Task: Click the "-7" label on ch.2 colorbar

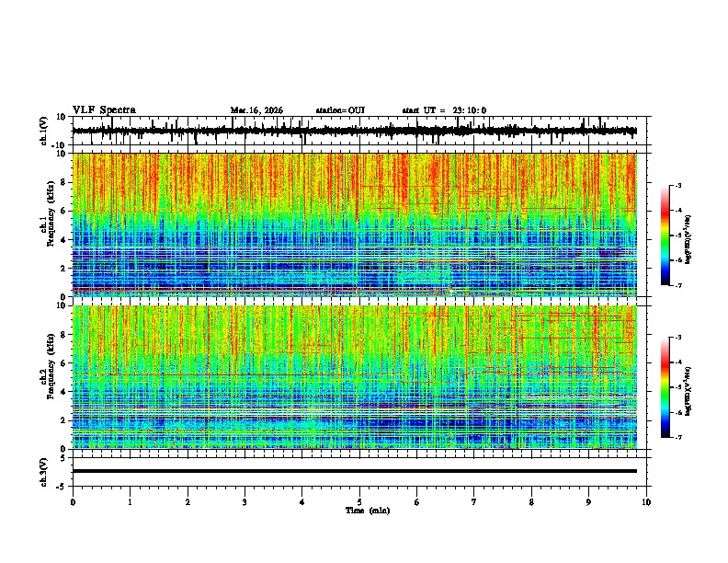Action: tap(678, 438)
